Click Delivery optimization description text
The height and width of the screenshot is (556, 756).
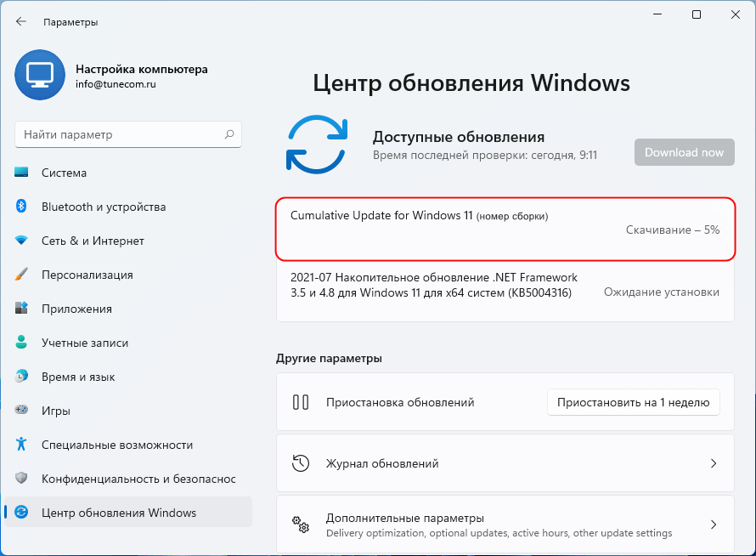pyautogui.click(x=499, y=533)
